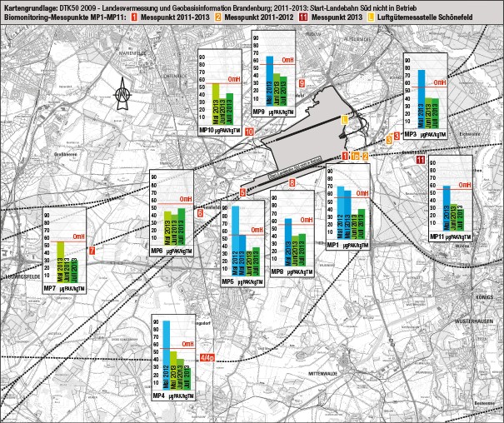Viewport: 504px width, 423px height.
Task: Select map marker number 7
Action: 92,251
